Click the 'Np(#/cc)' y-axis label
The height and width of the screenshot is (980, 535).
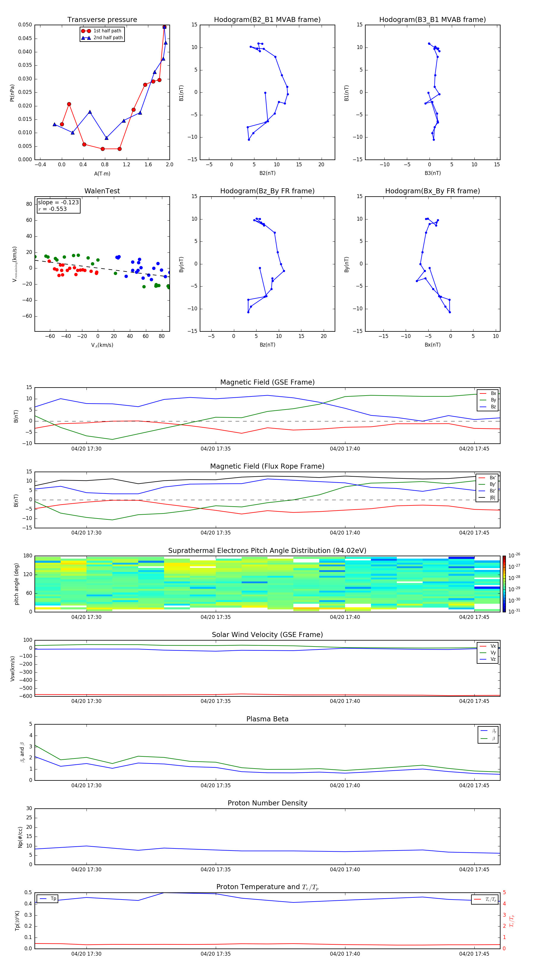pyautogui.click(x=20, y=837)
